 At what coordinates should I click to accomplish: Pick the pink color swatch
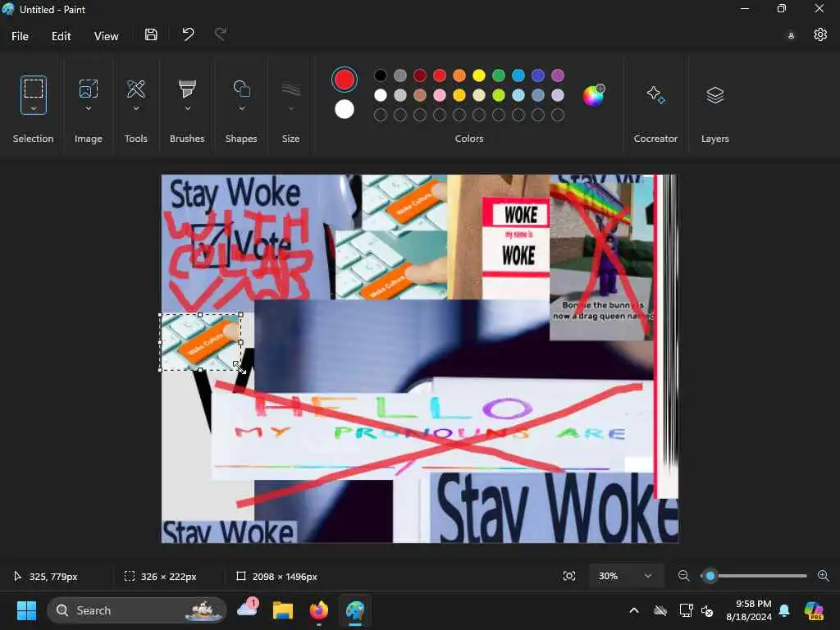pyautogui.click(x=440, y=95)
